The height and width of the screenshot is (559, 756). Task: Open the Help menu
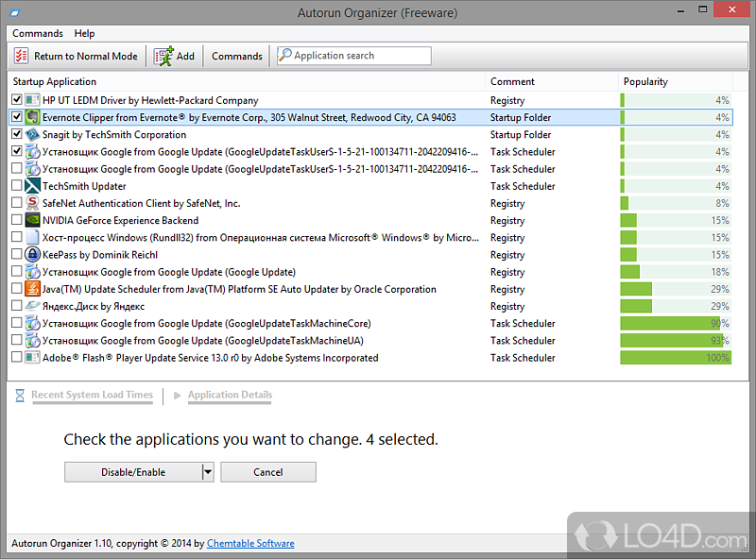pos(84,34)
